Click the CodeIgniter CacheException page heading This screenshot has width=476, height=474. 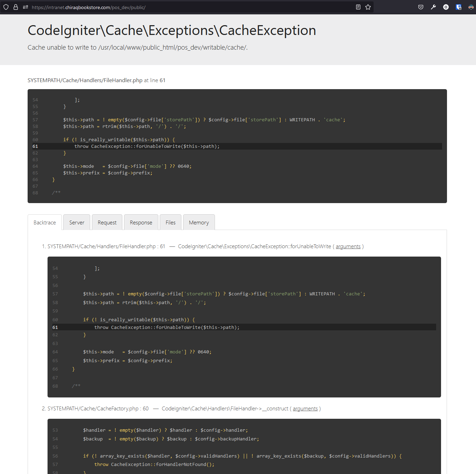pyautogui.click(x=172, y=30)
